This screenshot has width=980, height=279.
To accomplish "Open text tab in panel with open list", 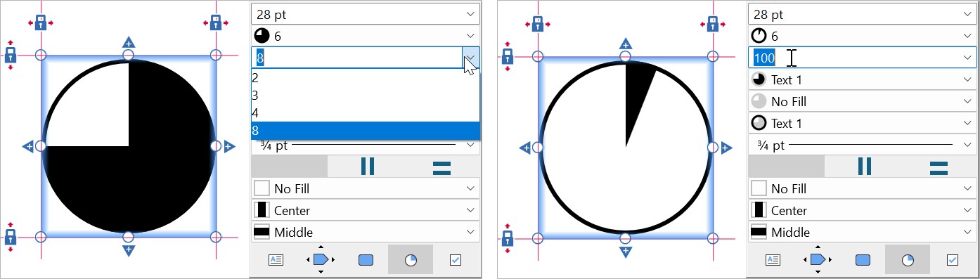I will [276, 259].
